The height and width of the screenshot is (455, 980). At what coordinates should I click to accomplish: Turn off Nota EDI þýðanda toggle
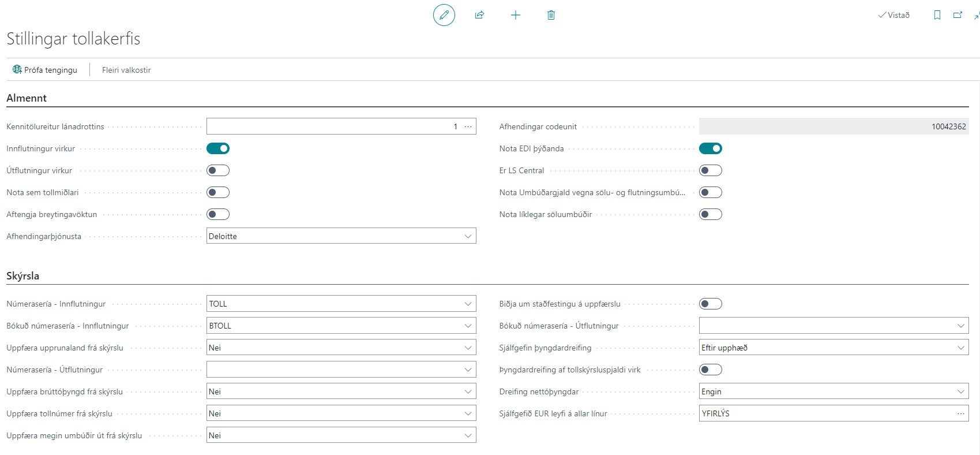[x=710, y=148]
